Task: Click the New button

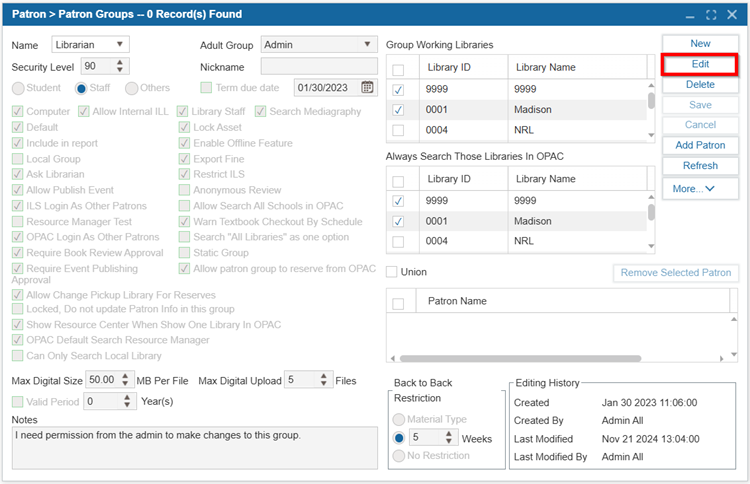Action: point(700,44)
